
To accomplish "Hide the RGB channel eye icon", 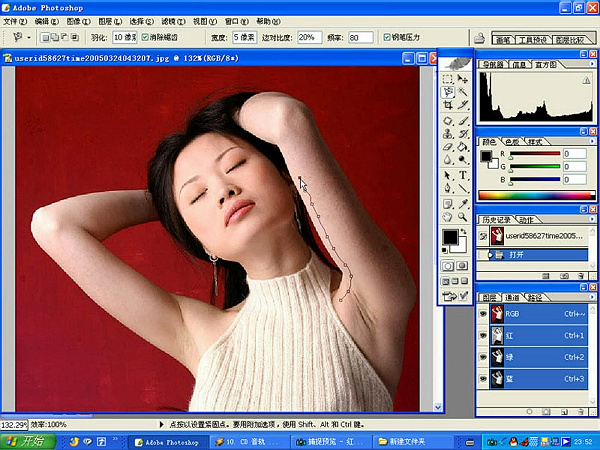I will pyautogui.click(x=483, y=314).
